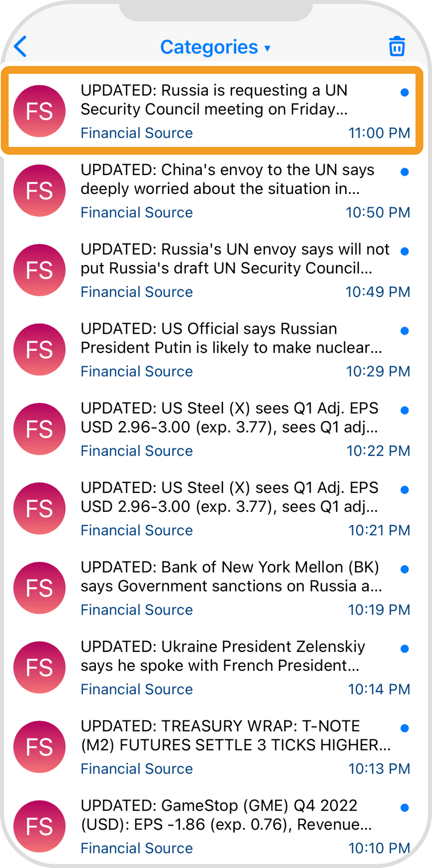
Task: Tap the trash can delete icon
Action: coord(397,46)
